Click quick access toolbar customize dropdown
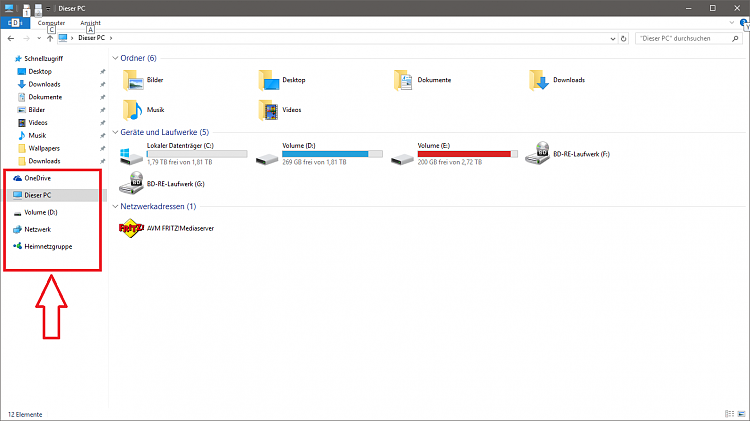Image resolution: width=750 pixels, height=421 pixels. click(48, 9)
